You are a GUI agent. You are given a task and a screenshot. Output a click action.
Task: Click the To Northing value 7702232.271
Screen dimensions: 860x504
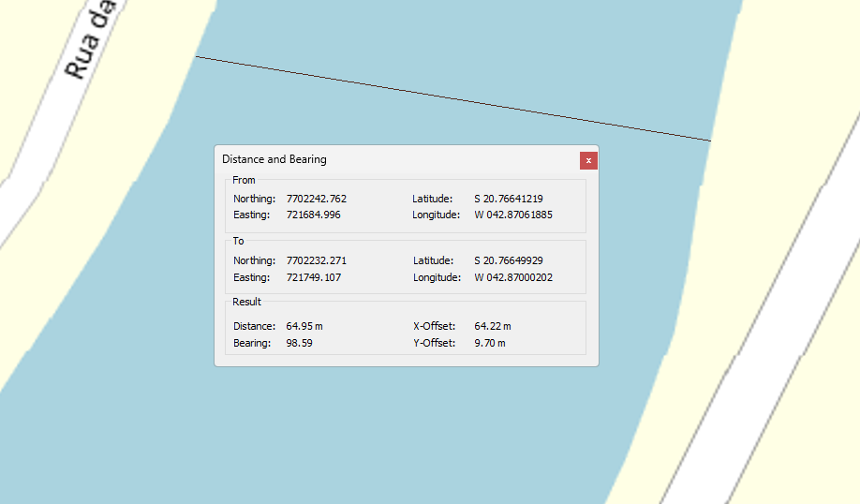point(317,260)
